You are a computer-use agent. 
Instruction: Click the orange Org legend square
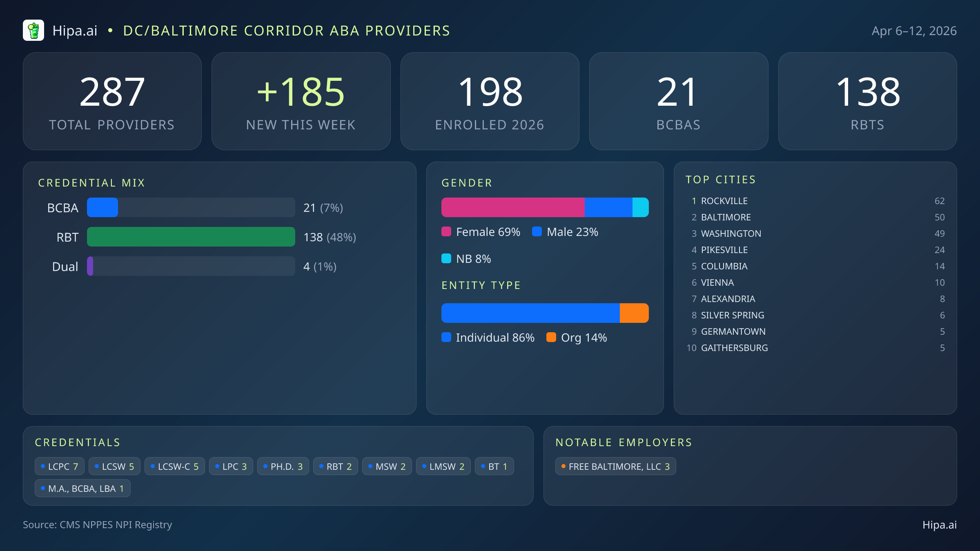[552, 338]
